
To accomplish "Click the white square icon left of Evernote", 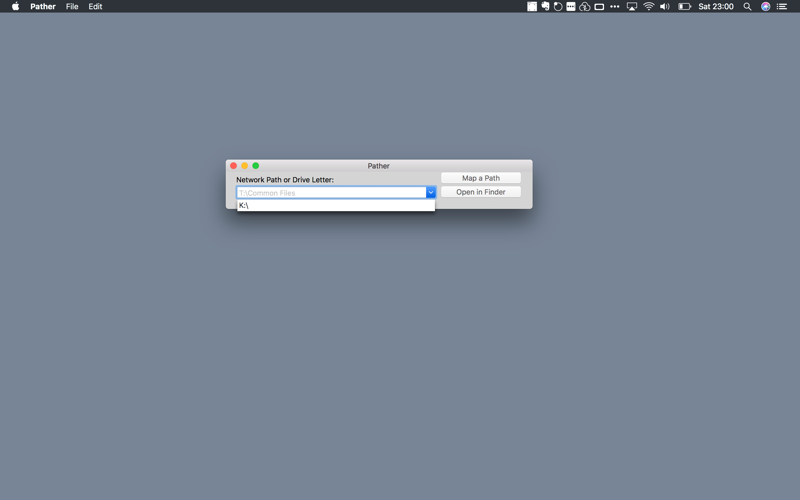I will tap(532, 7).
